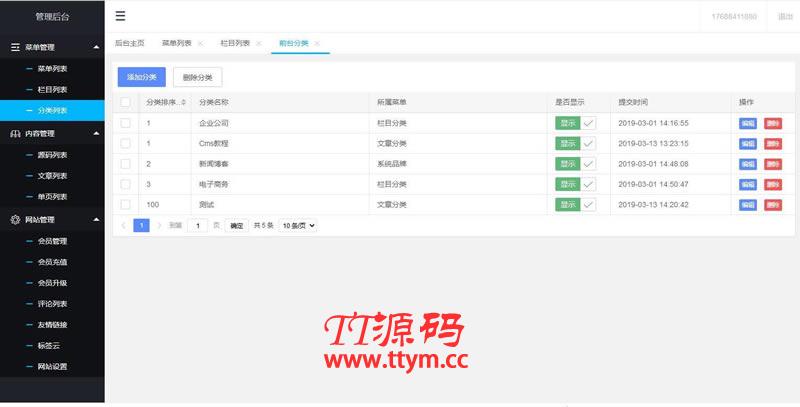
Task: Toggle 显示 switch for 电子商务 row
Action: (576, 185)
